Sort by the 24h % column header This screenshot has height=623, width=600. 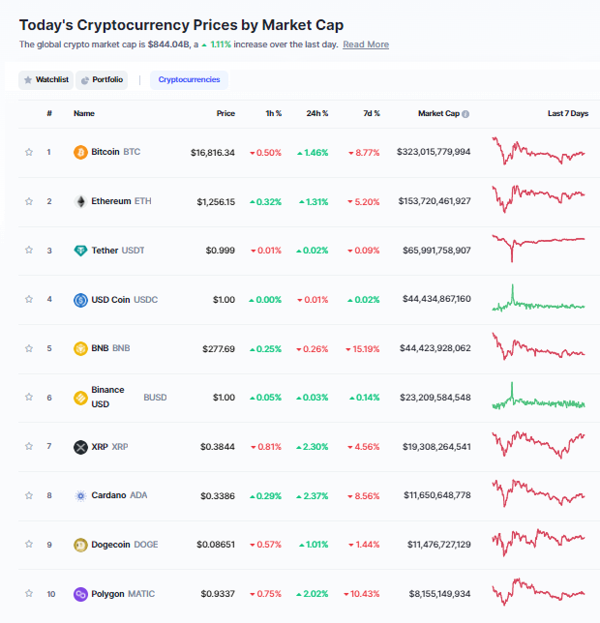pos(317,113)
